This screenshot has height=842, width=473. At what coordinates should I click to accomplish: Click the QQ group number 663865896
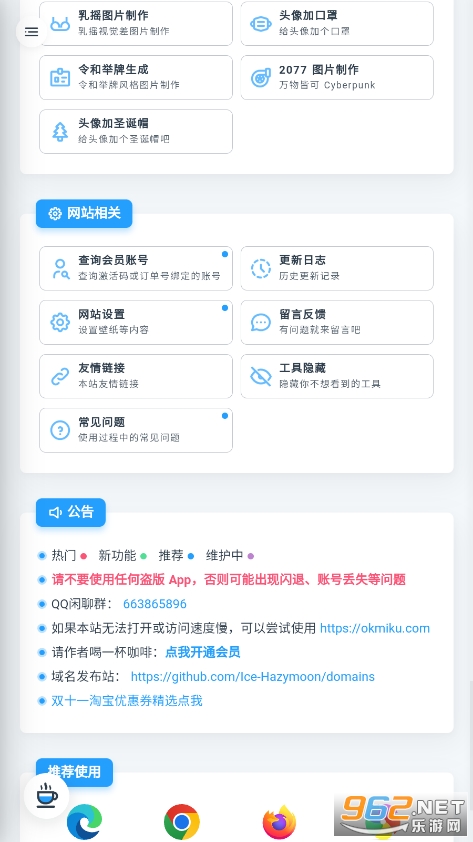pos(155,604)
